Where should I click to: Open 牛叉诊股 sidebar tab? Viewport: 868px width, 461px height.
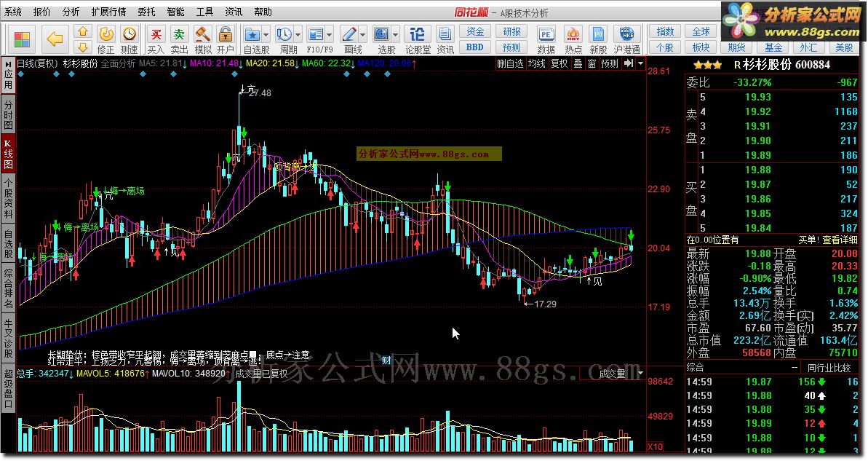(8, 339)
